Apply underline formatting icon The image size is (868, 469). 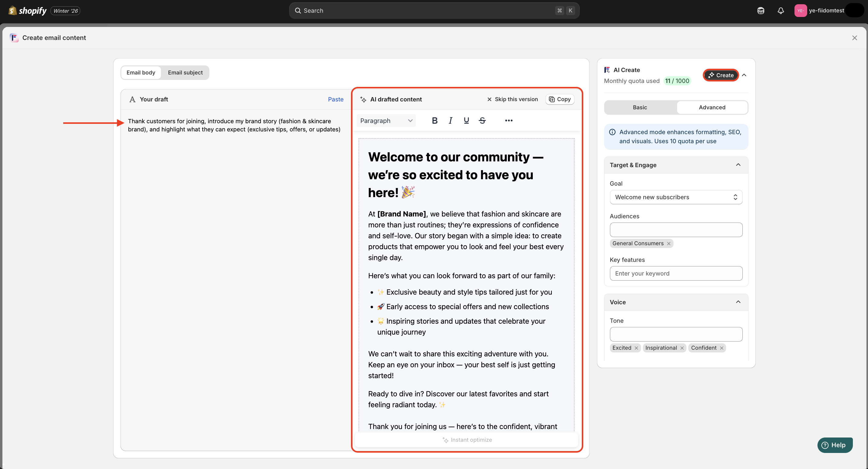pos(466,121)
